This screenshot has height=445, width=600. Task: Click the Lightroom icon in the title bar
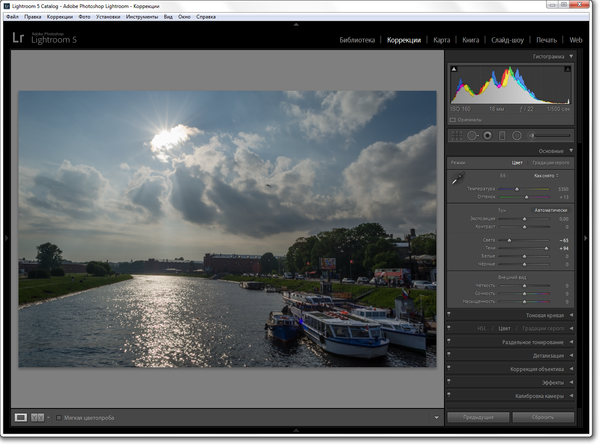7,6
